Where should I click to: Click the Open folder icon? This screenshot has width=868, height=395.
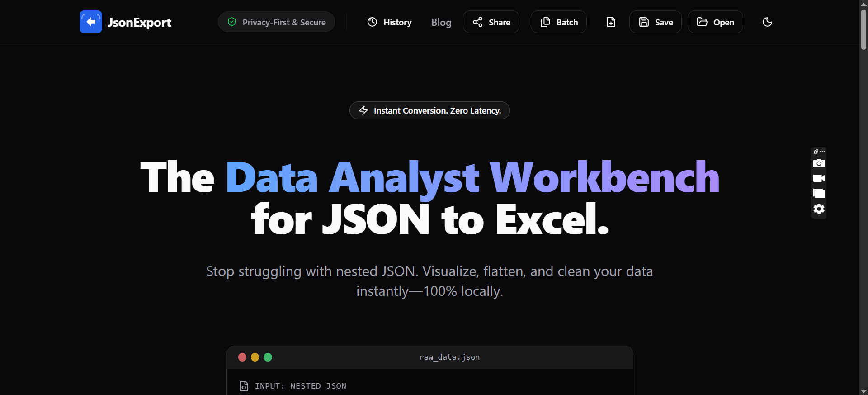(702, 22)
